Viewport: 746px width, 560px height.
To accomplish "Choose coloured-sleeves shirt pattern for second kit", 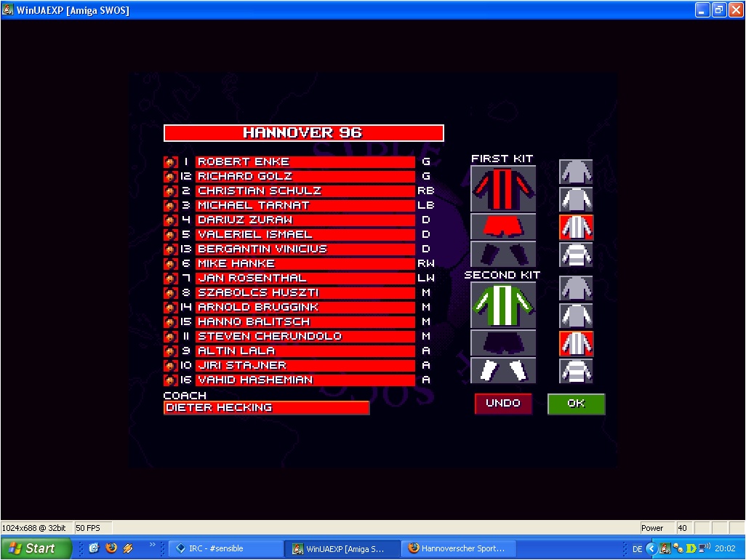I will (x=576, y=316).
